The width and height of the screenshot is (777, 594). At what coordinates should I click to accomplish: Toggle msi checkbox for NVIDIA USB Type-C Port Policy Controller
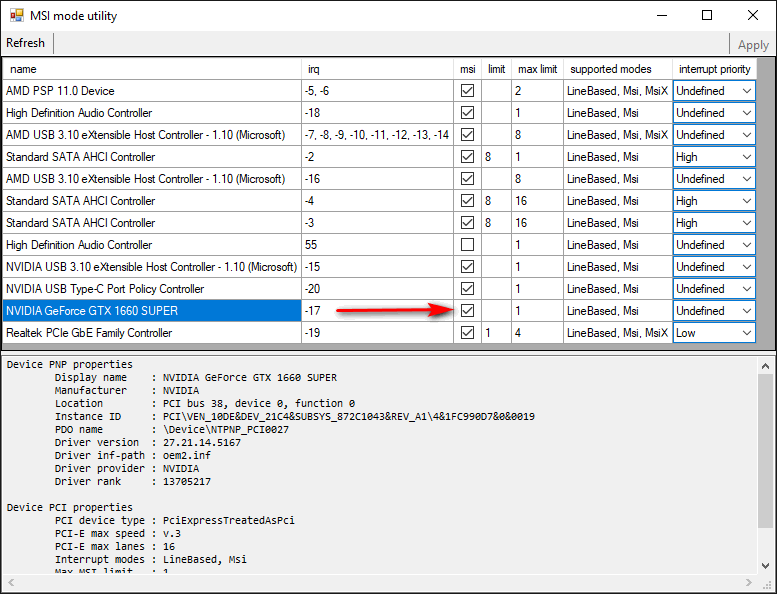click(x=467, y=288)
